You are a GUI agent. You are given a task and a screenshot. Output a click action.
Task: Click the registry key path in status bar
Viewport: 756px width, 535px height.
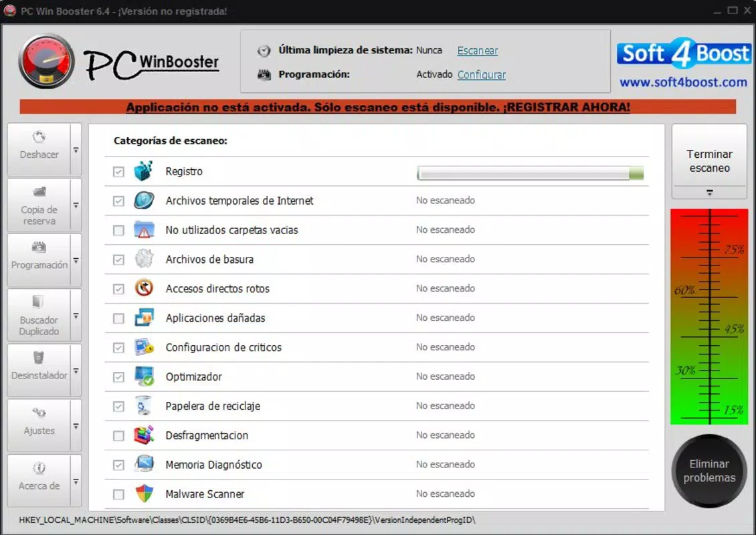pos(247,520)
